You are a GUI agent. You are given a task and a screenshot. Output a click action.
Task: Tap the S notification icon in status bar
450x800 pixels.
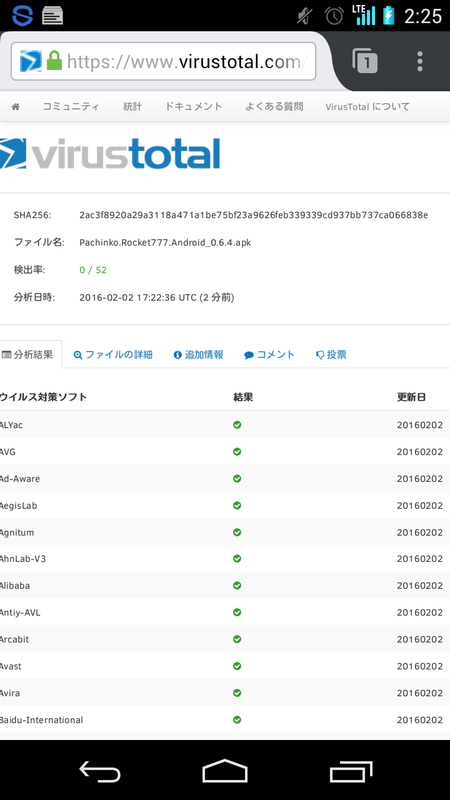[x=22, y=15]
